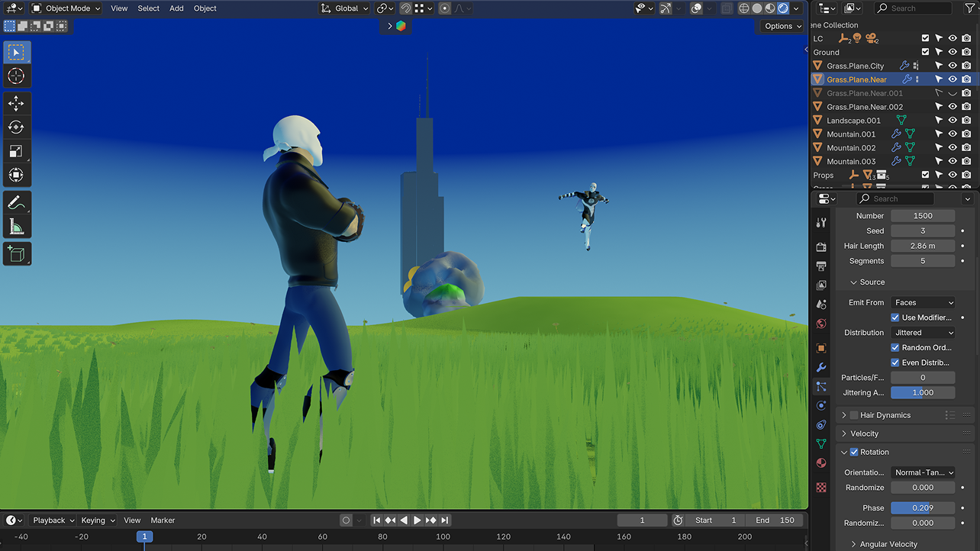The height and width of the screenshot is (551, 980).
Task: Select the Measure tool
Action: coord(16,227)
